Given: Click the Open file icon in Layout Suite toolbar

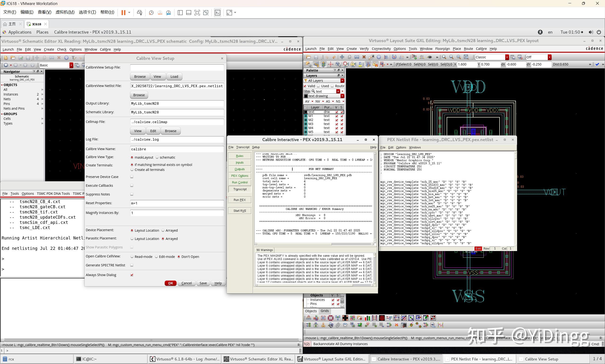Looking at the screenshot, I should coord(308,57).
